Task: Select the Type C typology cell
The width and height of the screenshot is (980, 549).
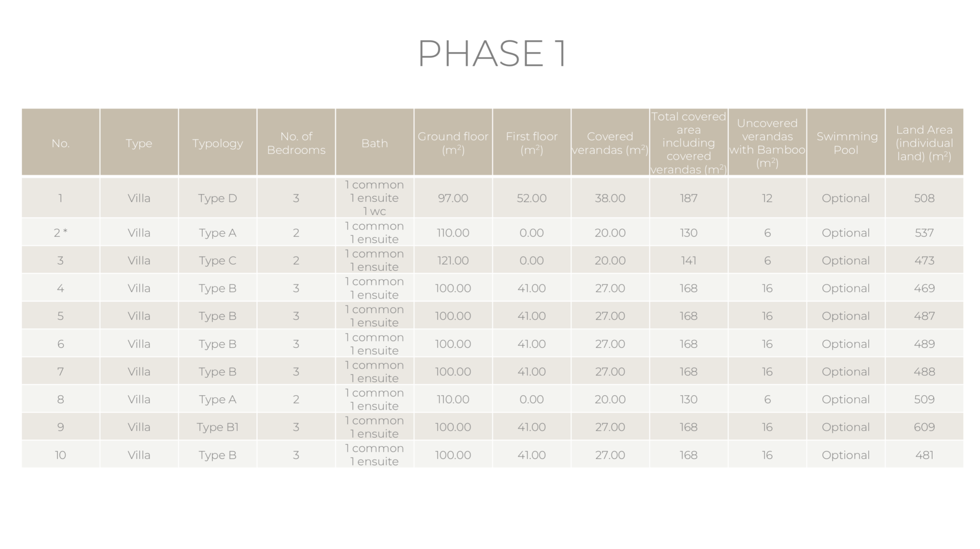Action: (217, 260)
